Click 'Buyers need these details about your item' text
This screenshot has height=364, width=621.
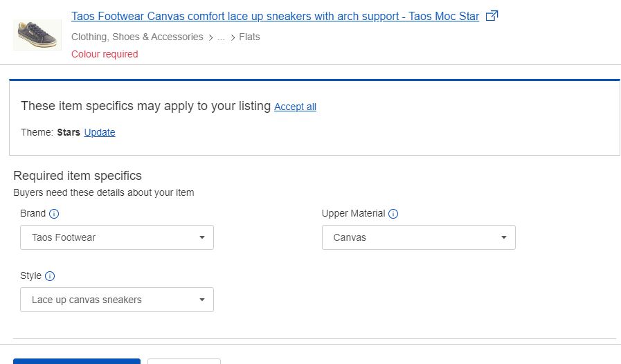coord(104,192)
